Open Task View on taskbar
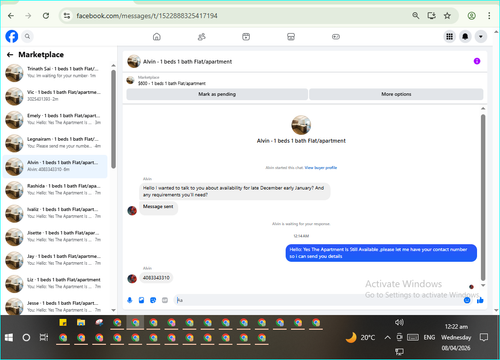Image resolution: width=500 pixels, height=360 pixels. coord(44,338)
